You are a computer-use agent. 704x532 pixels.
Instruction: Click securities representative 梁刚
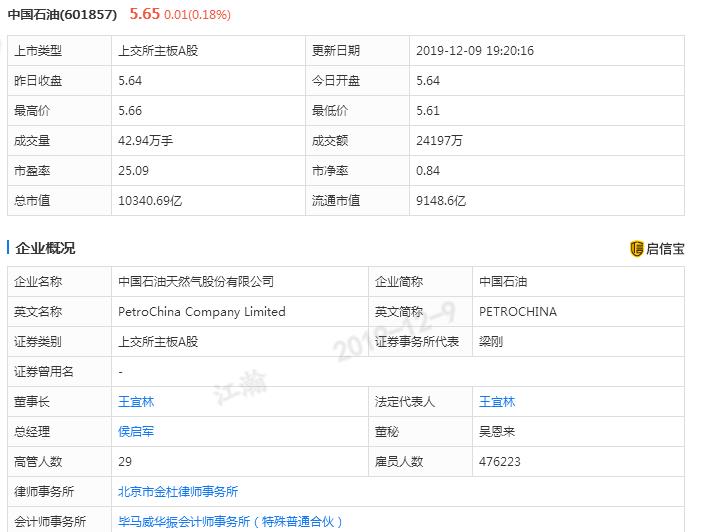(491, 342)
